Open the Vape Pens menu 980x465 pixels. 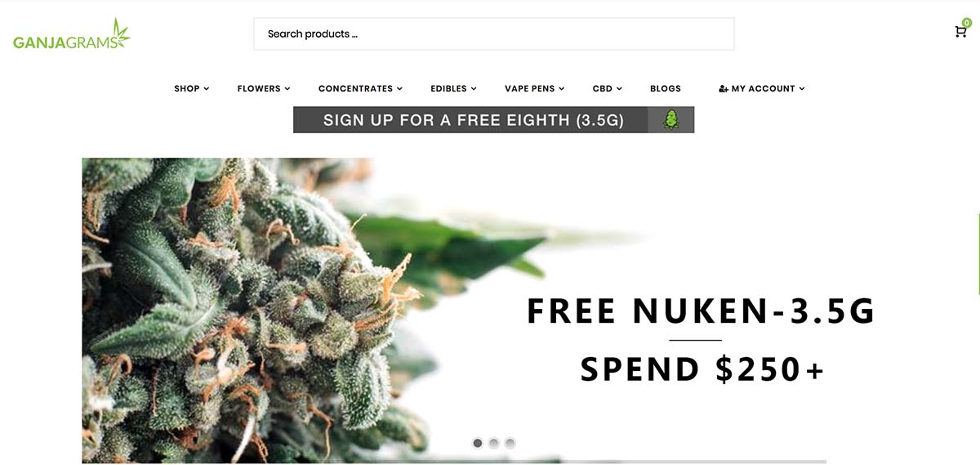534,88
